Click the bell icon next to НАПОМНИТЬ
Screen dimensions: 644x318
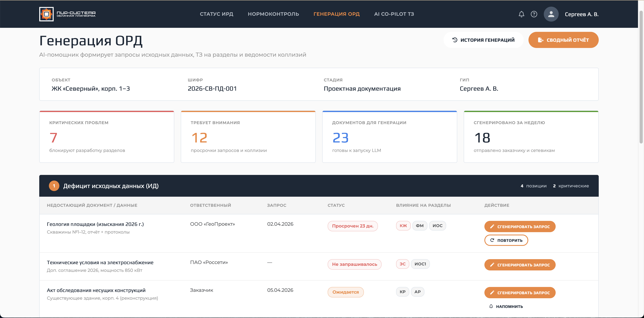click(x=491, y=306)
